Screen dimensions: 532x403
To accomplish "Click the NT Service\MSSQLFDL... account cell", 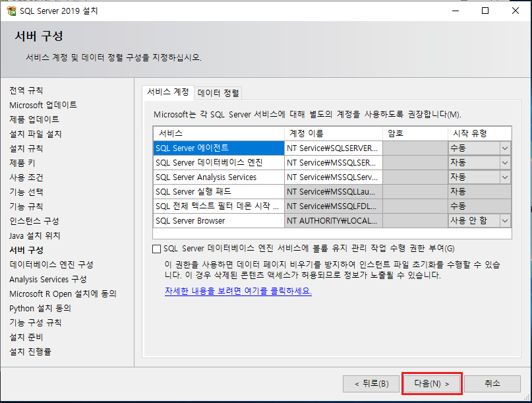I will click(334, 206).
